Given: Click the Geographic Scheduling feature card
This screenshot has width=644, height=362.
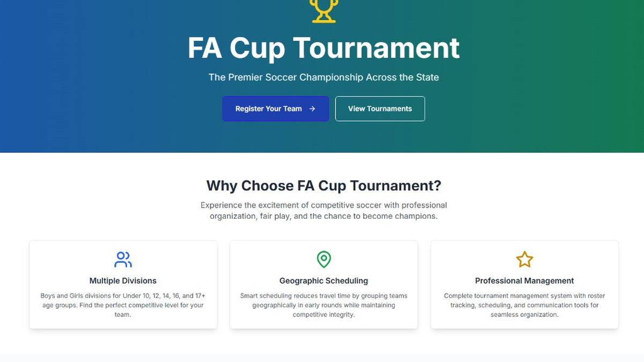Looking at the screenshot, I should [x=324, y=284].
